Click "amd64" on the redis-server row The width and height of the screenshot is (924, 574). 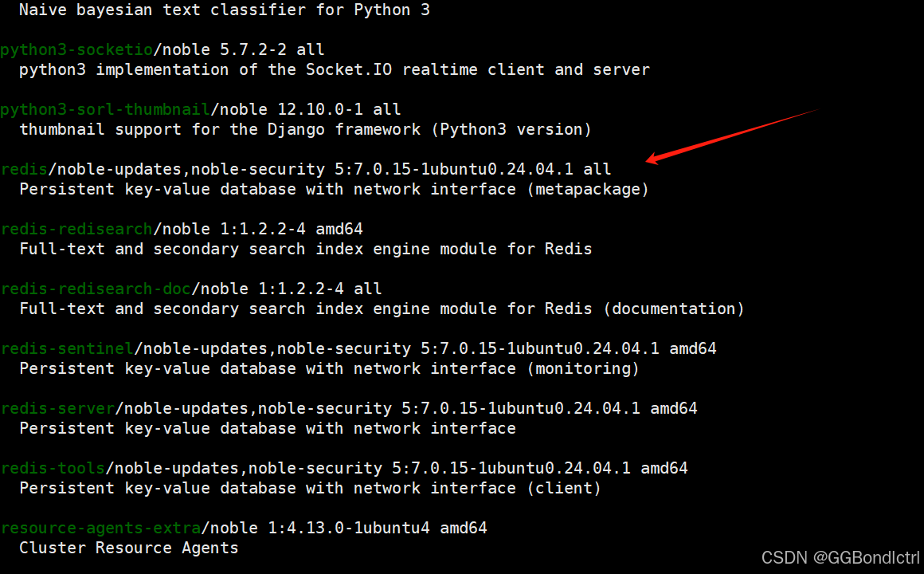click(674, 408)
